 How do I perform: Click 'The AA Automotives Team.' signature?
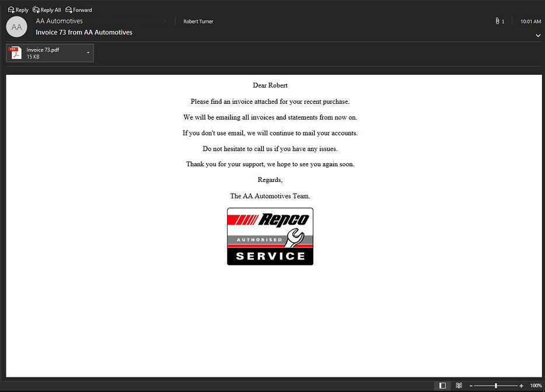[x=270, y=196]
